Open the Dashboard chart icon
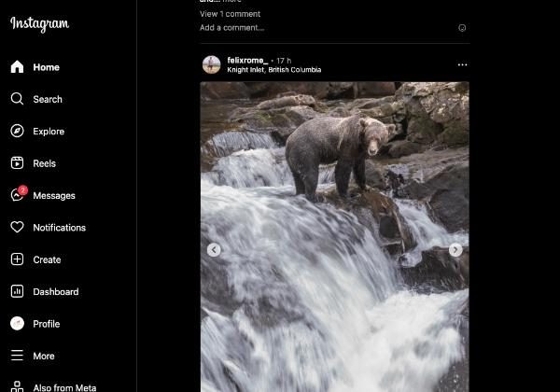The image size is (560, 392). coord(17,291)
